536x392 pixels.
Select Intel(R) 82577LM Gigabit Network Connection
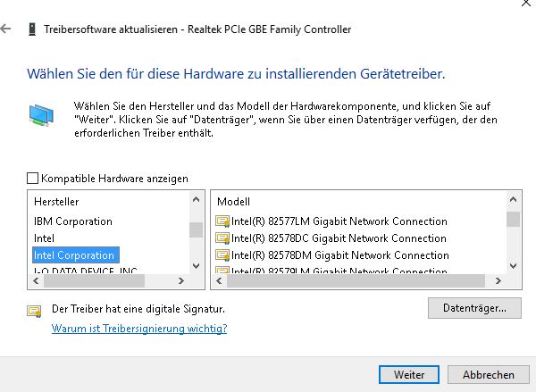[x=339, y=221]
